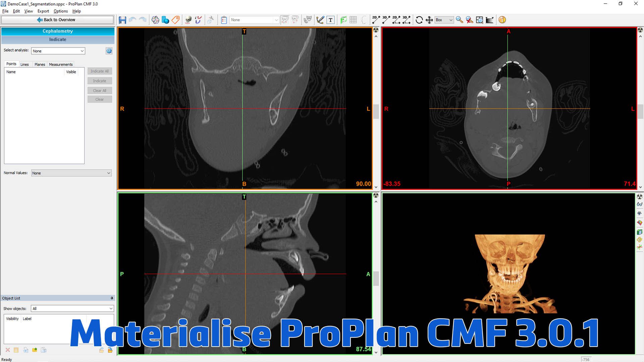Toggle the eye icon beside 3D view
This screenshot has height=362, width=644.
click(x=640, y=214)
